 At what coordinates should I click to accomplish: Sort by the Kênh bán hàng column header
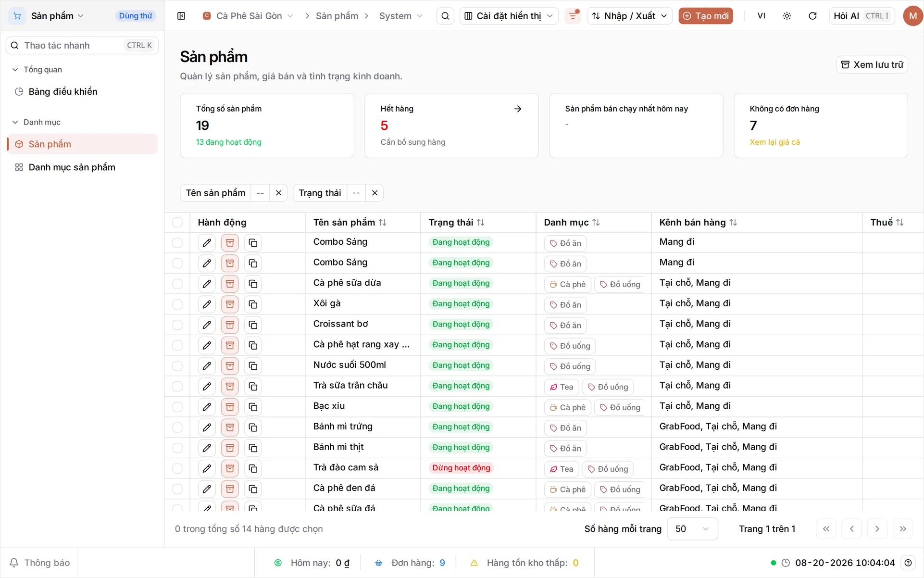(x=698, y=222)
